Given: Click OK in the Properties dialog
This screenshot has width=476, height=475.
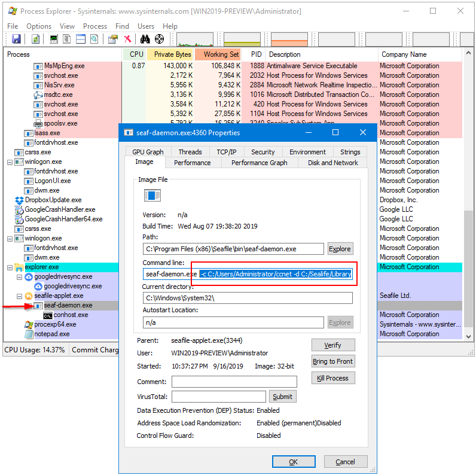Looking at the screenshot, I should click(294, 462).
